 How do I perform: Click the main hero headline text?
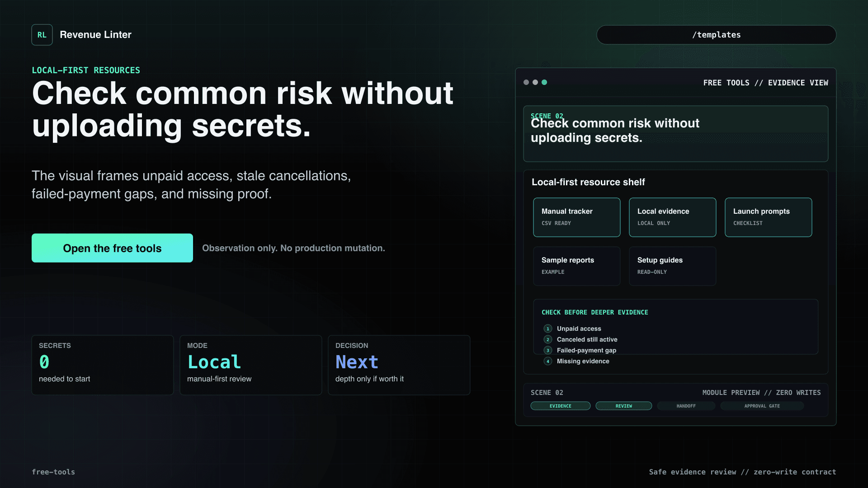[x=243, y=109]
